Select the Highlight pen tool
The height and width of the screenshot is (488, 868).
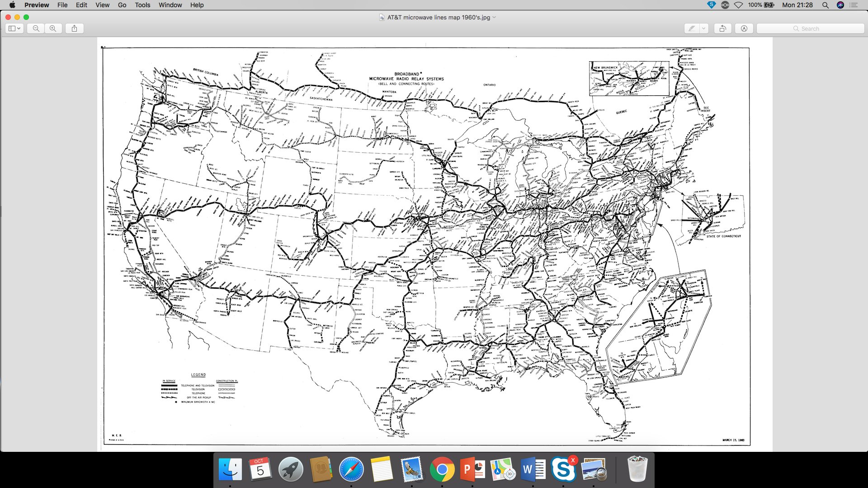(x=692, y=28)
